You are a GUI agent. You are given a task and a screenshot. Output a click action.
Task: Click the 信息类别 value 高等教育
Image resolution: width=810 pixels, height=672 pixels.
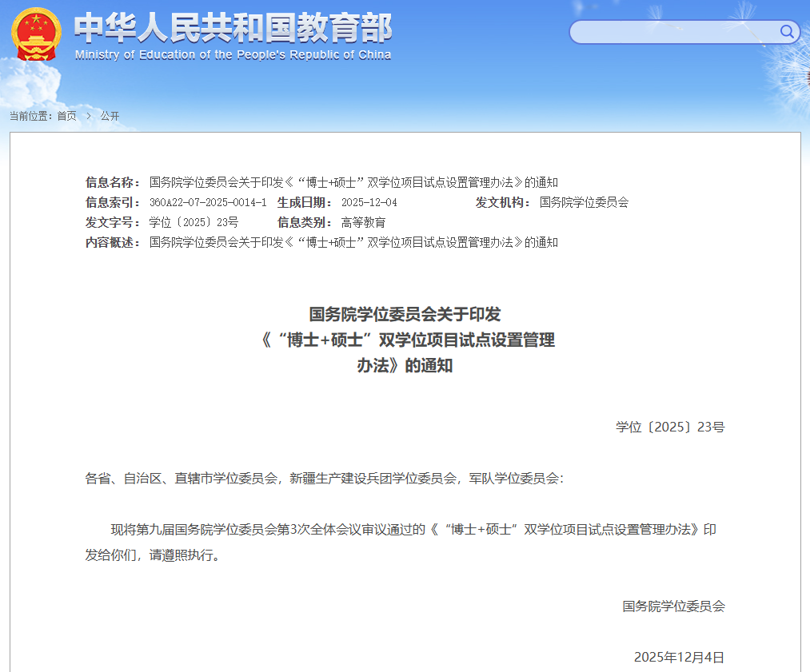tap(363, 222)
